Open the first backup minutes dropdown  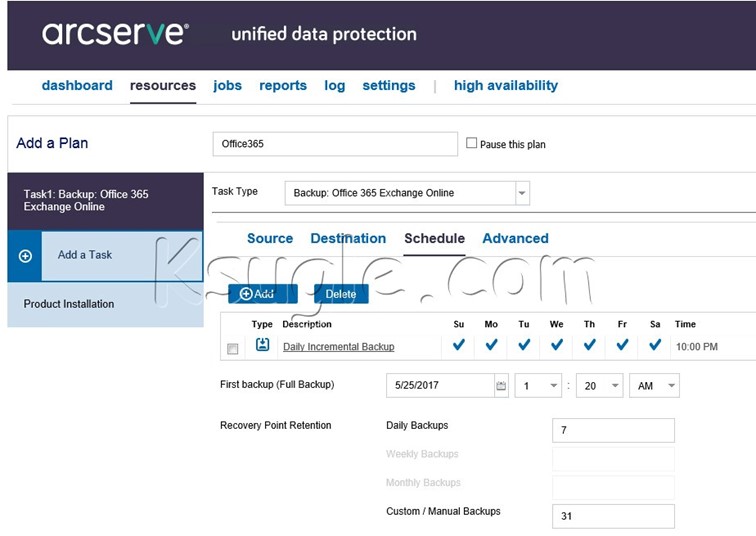click(599, 386)
